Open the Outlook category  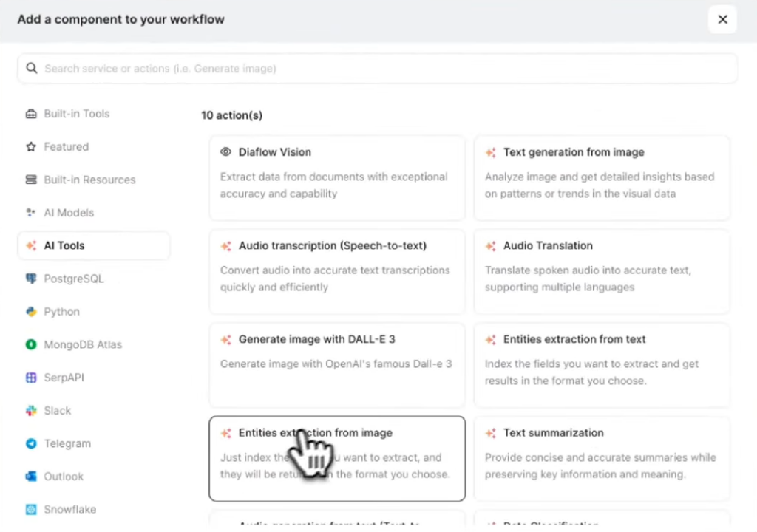click(x=93, y=477)
